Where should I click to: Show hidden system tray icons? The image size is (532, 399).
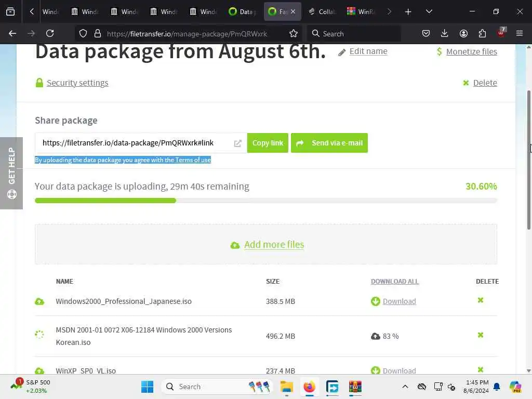click(405, 387)
